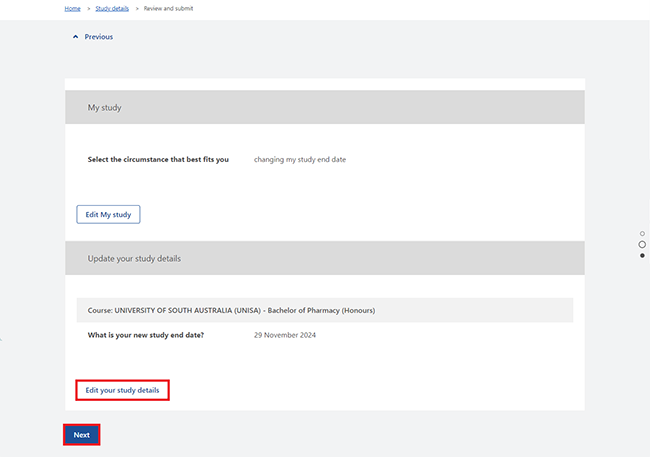Image resolution: width=650 pixels, height=457 pixels.
Task: Open the Home breadcrumb link
Action: (x=73, y=9)
